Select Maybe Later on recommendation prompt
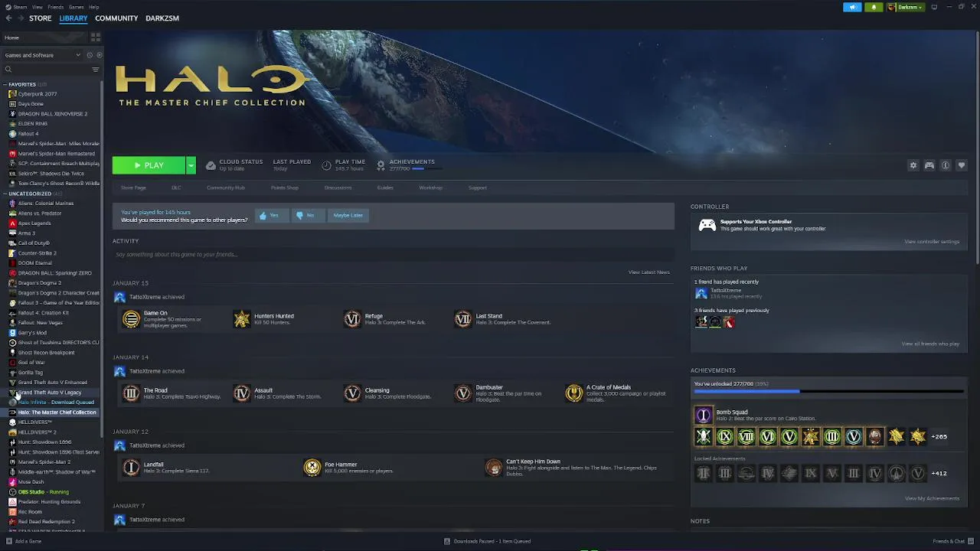Screen dimensions: 980x551 coord(348,216)
